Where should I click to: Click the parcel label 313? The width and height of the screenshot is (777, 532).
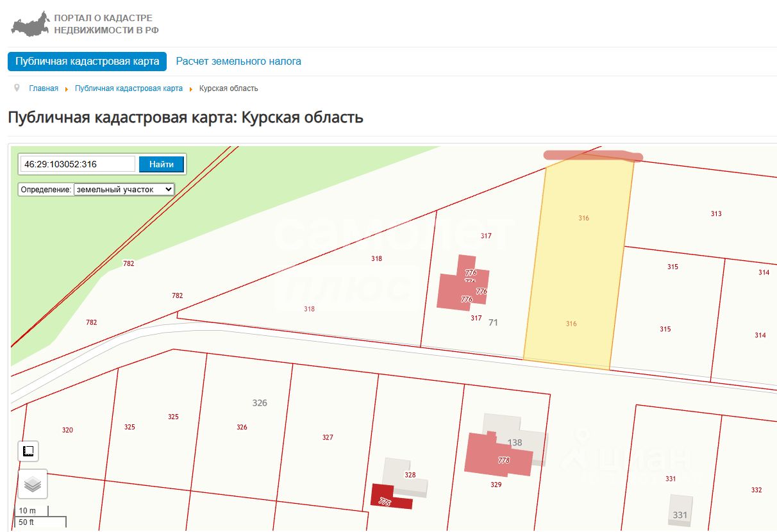(716, 214)
